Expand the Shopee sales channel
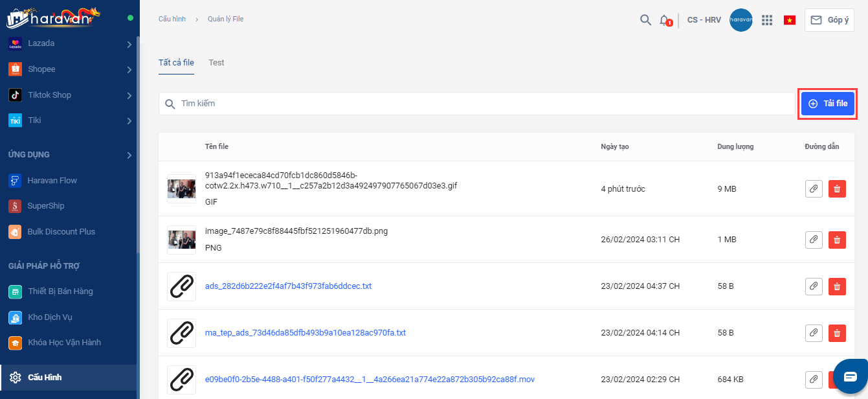This screenshot has width=868, height=399. point(129,69)
